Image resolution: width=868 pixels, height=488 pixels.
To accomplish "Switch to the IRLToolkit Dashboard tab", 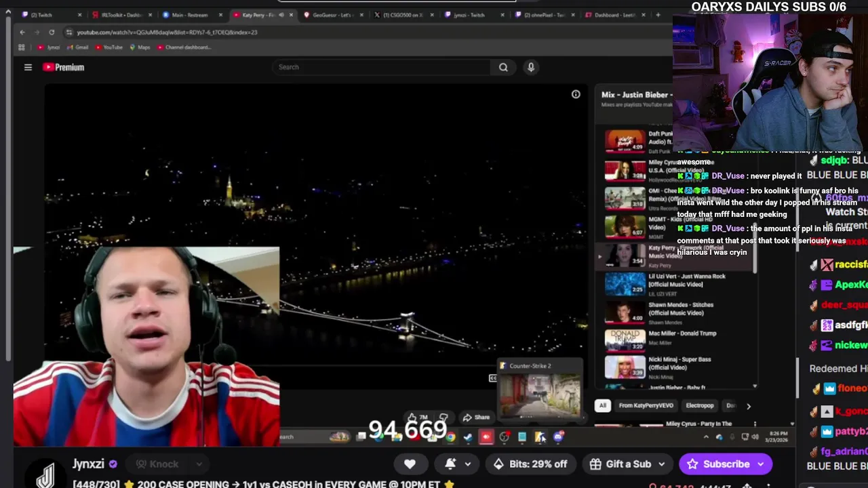I will click(x=121, y=15).
